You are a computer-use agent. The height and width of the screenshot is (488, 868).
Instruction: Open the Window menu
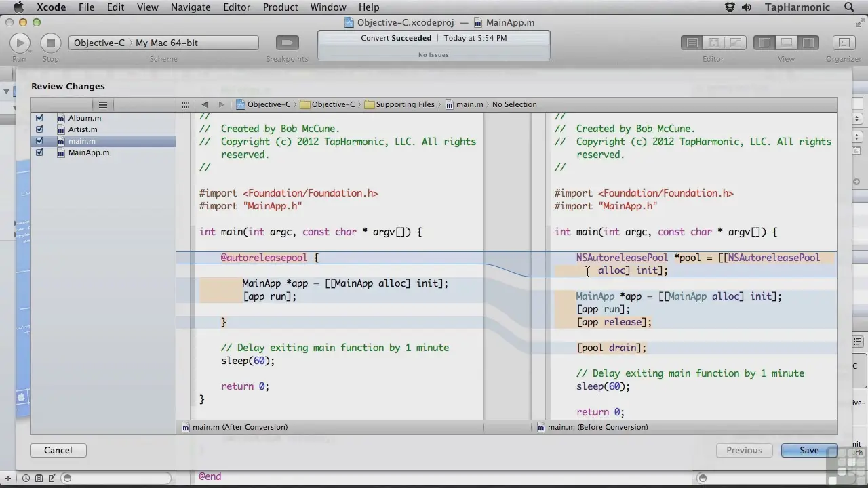coord(328,7)
